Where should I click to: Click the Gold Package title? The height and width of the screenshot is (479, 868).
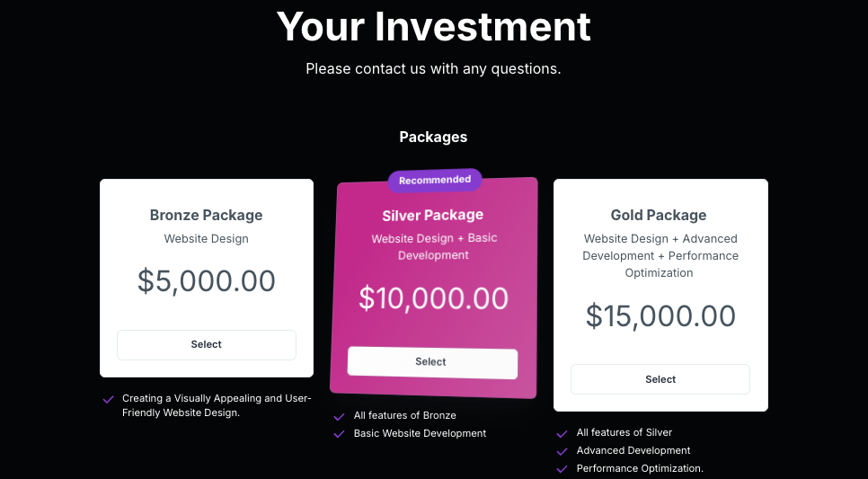[659, 215]
